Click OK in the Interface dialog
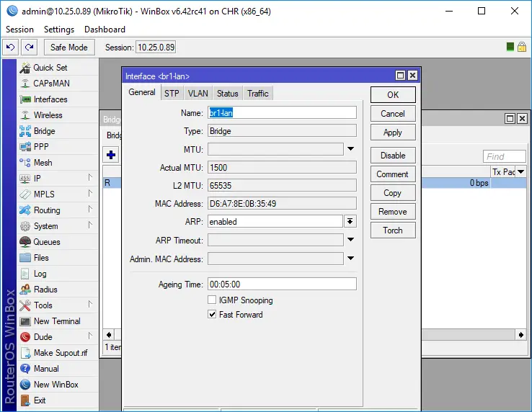Viewport: 532px width, 412px height. [393, 94]
